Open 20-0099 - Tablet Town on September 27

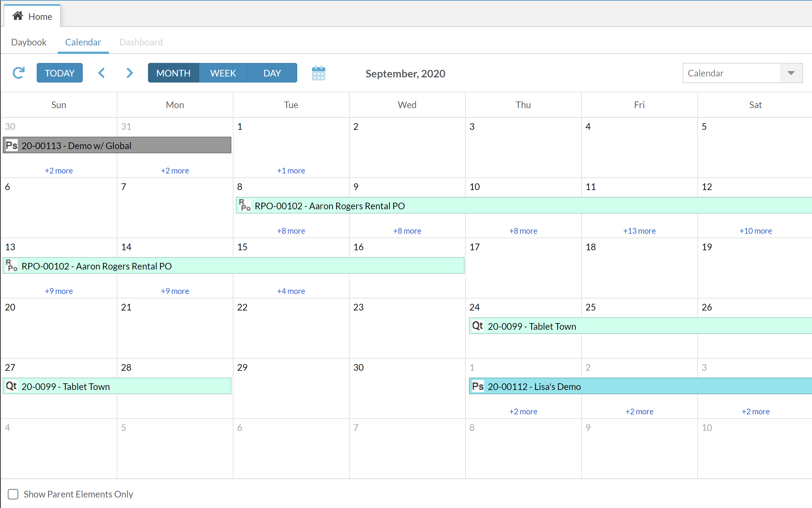coord(117,386)
